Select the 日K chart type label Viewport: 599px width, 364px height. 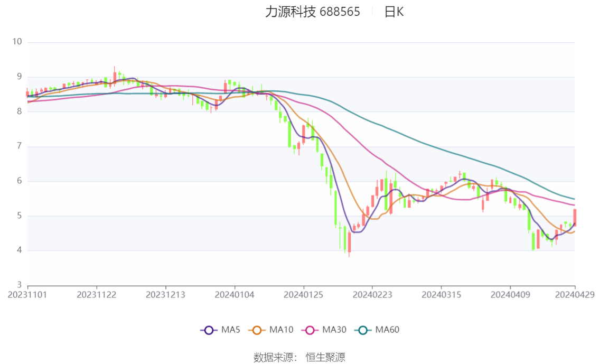click(394, 12)
